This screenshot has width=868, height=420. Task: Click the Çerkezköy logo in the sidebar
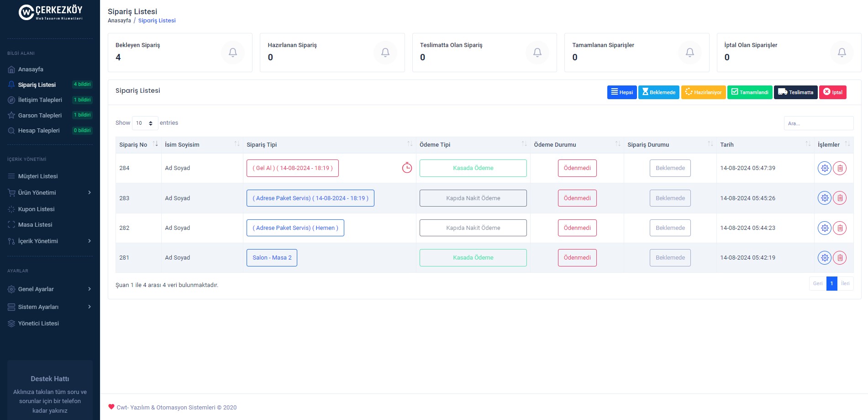pos(50,12)
